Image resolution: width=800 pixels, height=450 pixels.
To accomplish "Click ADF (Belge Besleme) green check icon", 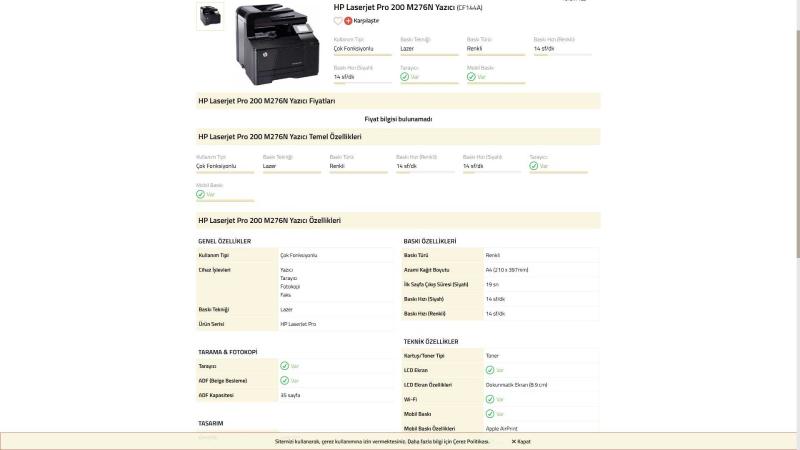I will 284,380.
